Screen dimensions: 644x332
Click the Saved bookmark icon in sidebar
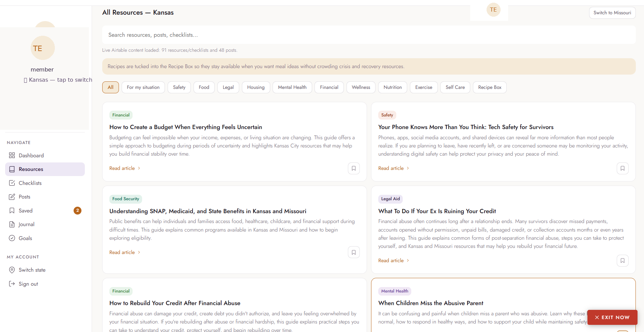[x=12, y=210]
